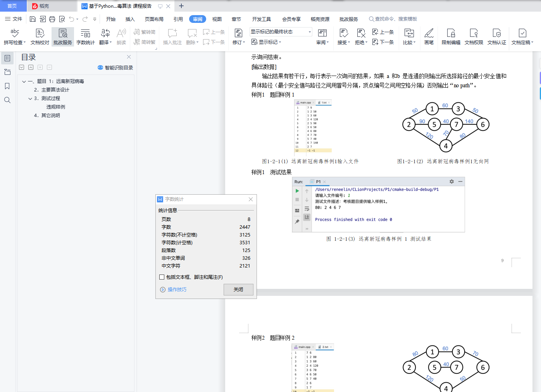Switch to the 开始 ribbon tab

[x=111, y=19]
